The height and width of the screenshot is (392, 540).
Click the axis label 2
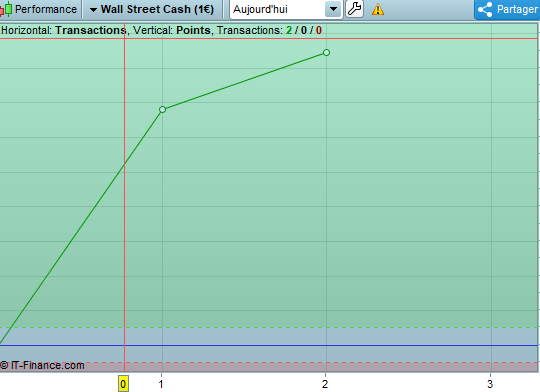[x=325, y=384]
